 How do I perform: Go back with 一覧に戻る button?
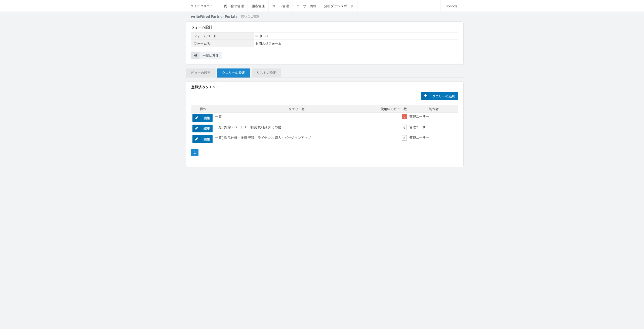point(207,56)
